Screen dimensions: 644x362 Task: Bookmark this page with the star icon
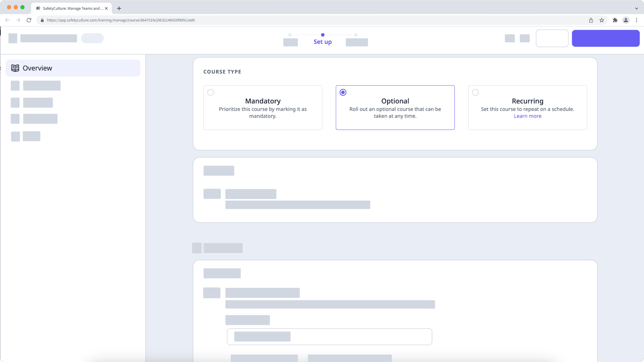tap(601, 20)
